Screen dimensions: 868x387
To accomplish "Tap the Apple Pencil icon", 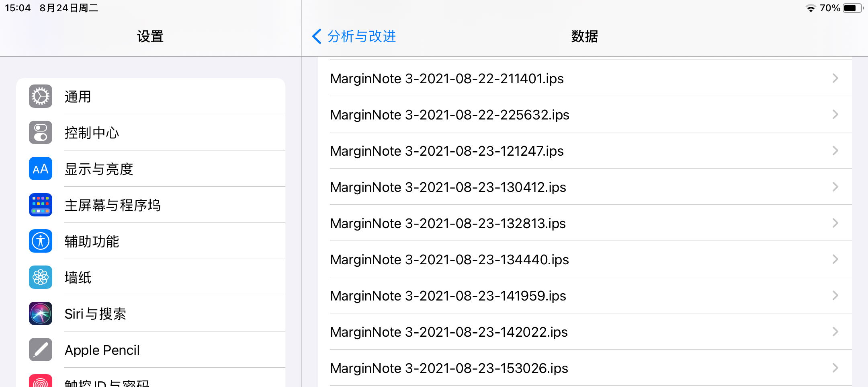I will tap(41, 350).
